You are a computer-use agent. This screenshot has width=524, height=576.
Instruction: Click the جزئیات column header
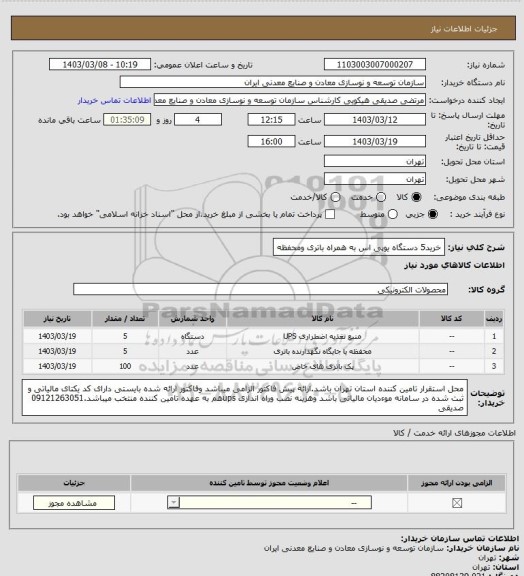coord(74,483)
